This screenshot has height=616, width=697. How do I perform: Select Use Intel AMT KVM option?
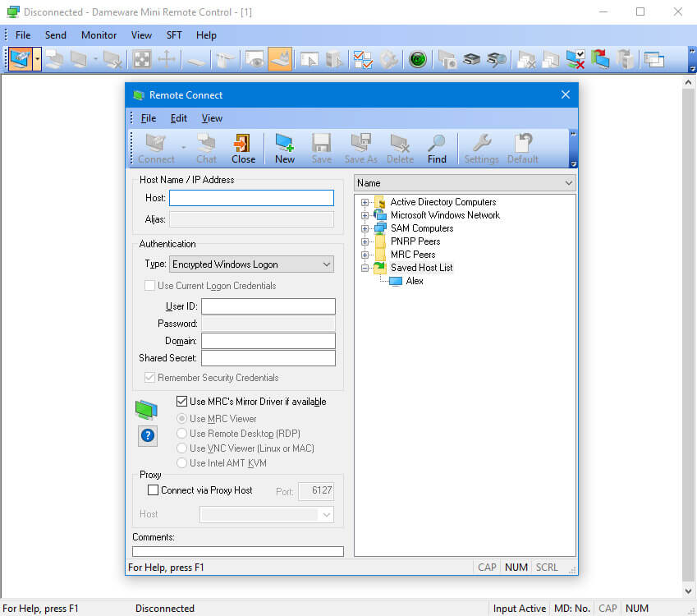click(181, 463)
